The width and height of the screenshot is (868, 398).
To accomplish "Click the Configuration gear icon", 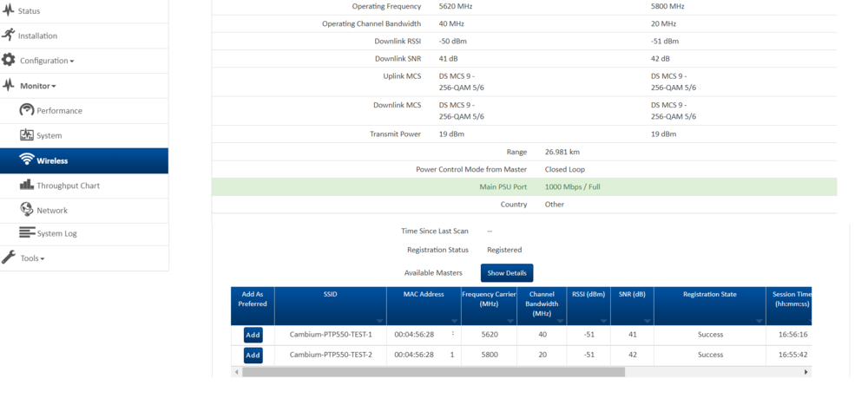I will 9,60.
